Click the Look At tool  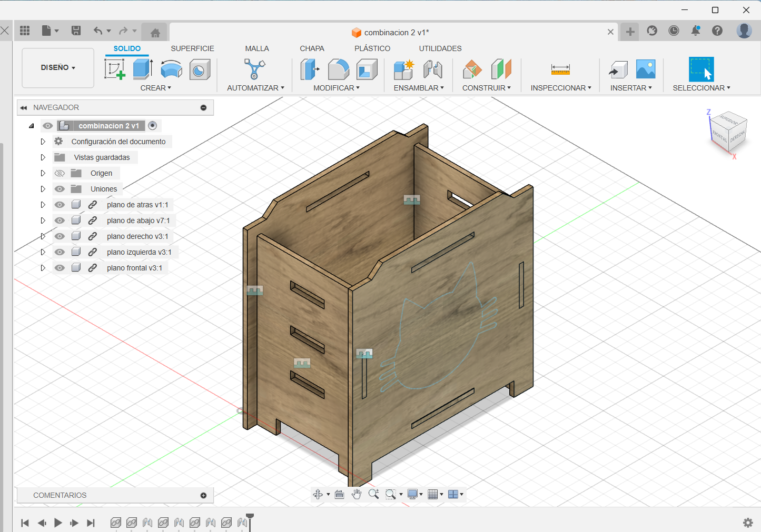point(340,494)
